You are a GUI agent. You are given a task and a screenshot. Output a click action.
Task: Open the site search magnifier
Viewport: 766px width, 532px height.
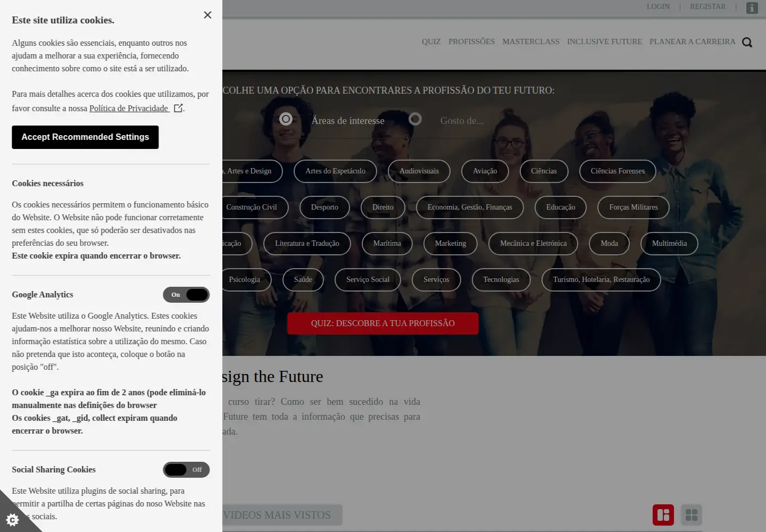(747, 42)
